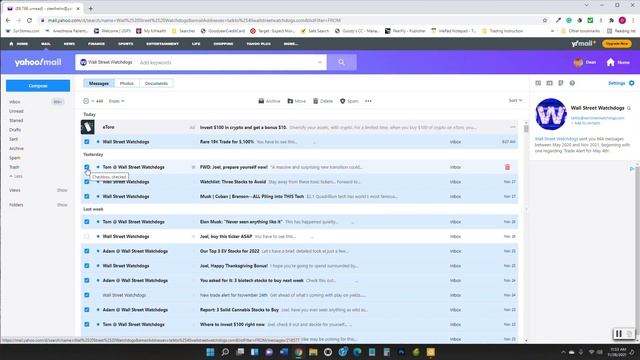640x360 pixels.
Task: Uncheck the Joel, Happy Thanksgiving Bonus checkbox
Action: pyautogui.click(x=87, y=266)
